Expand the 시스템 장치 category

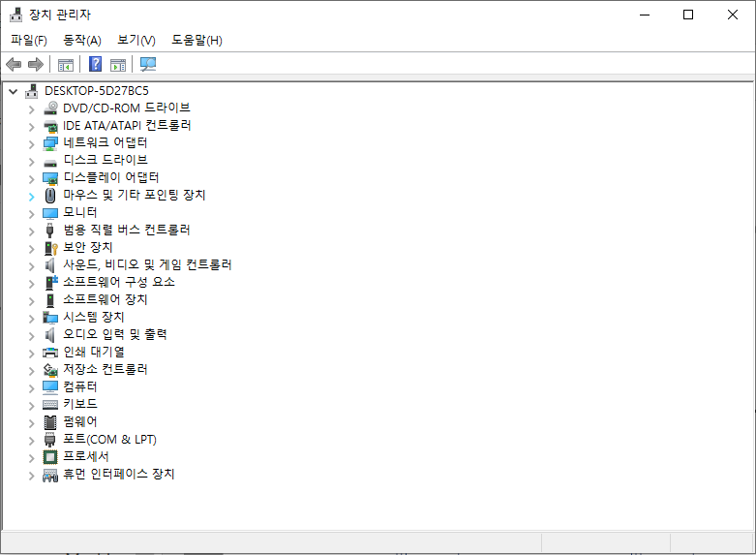tap(31, 319)
